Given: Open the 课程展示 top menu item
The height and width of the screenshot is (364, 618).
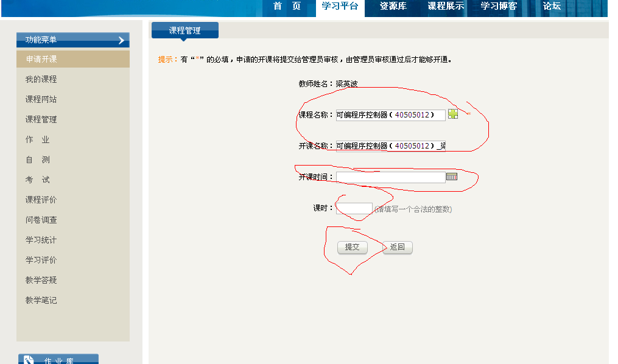Looking at the screenshot, I should (446, 7).
